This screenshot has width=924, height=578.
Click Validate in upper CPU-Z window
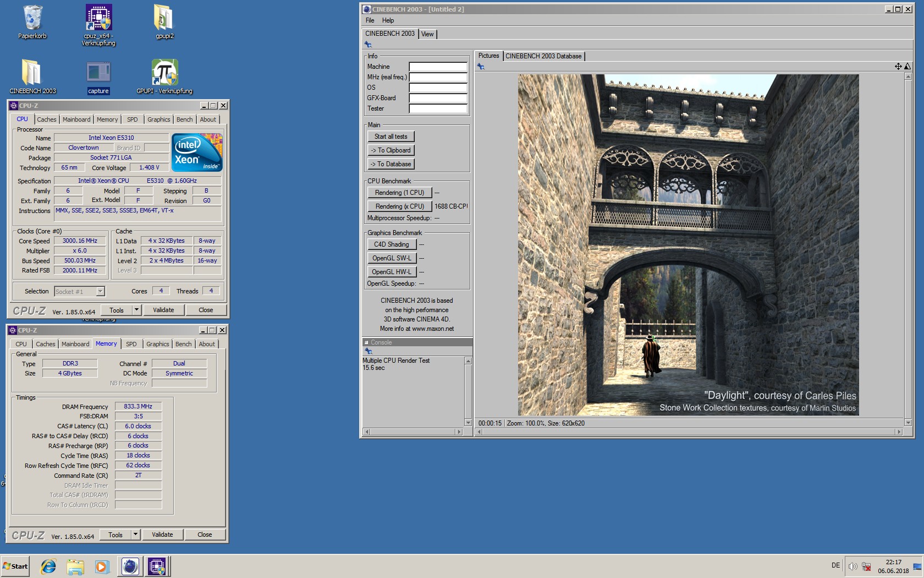click(x=163, y=310)
